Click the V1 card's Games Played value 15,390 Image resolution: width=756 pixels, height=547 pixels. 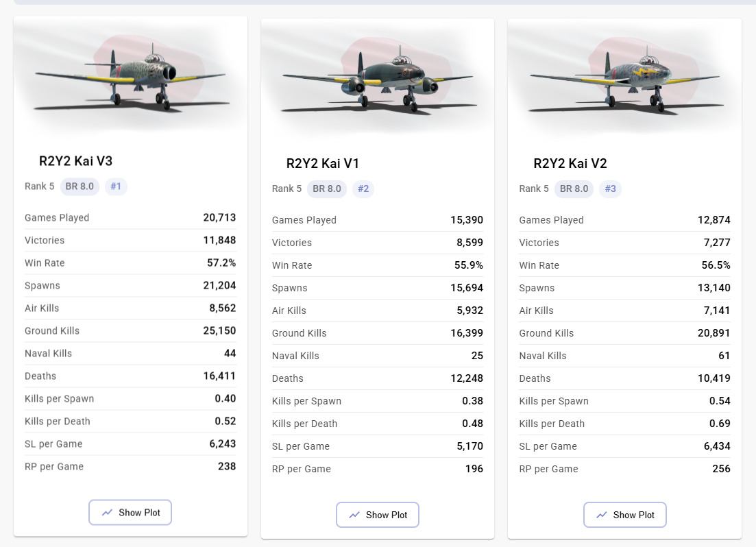(x=467, y=220)
